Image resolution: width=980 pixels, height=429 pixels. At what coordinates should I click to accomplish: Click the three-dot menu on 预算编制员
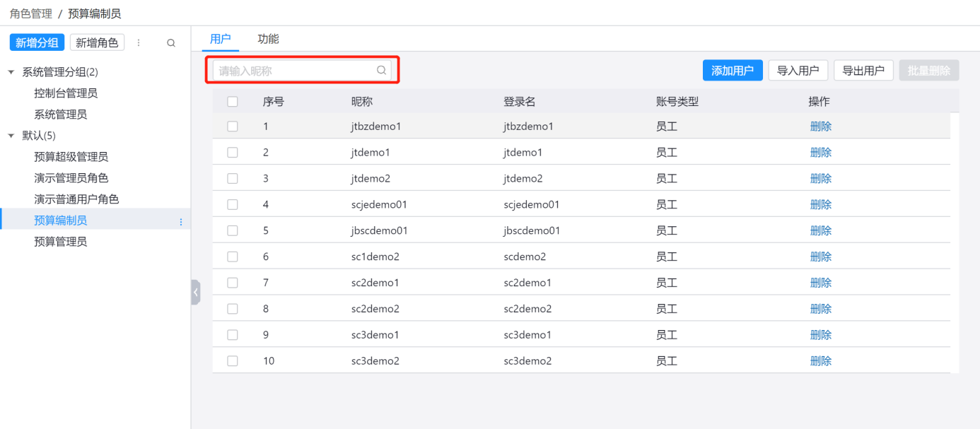181,222
